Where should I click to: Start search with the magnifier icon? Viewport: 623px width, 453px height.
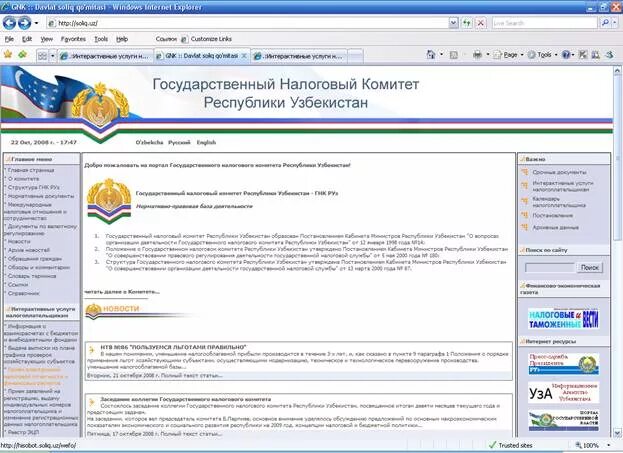[604, 23]
